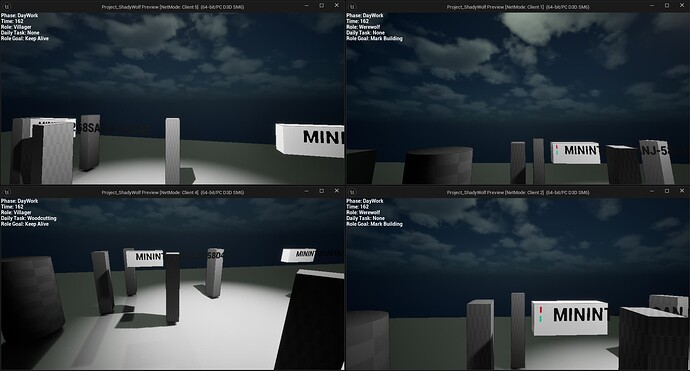Close the Client 4 preview window
The width and height of the screenshot is (690, 371).
[x=337, y=191]
